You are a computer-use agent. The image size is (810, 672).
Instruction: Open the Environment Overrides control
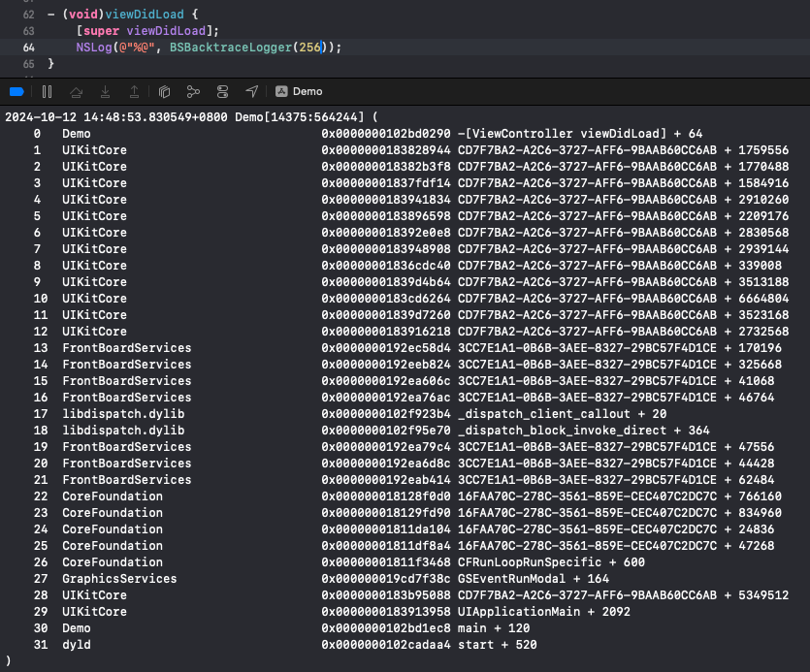click(x=223, y=92)
